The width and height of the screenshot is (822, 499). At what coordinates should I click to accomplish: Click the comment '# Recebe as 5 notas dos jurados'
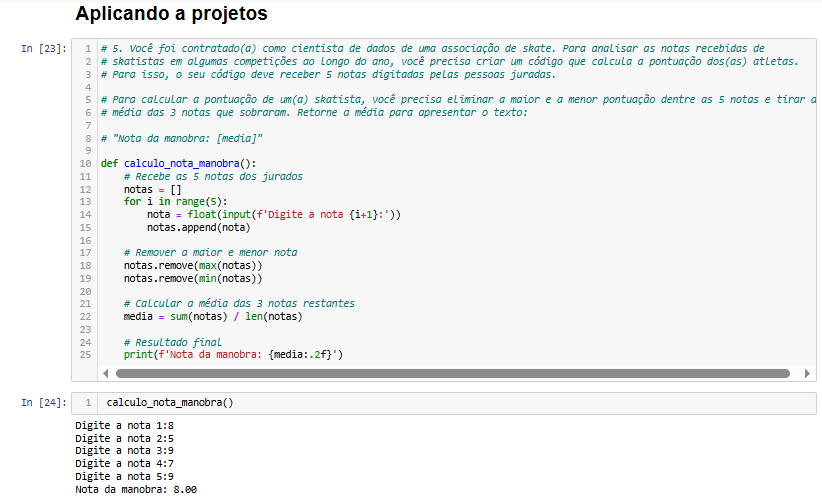213,177
